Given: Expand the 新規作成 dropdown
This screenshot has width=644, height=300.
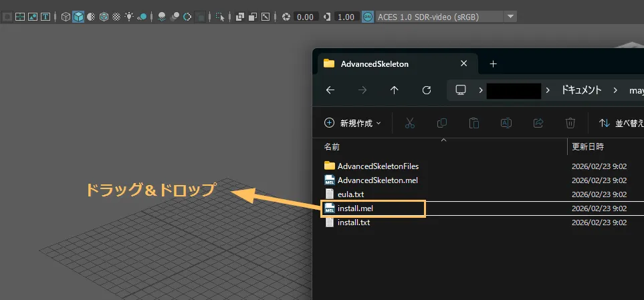Looking at the screenshot, I should coord(352,123).
